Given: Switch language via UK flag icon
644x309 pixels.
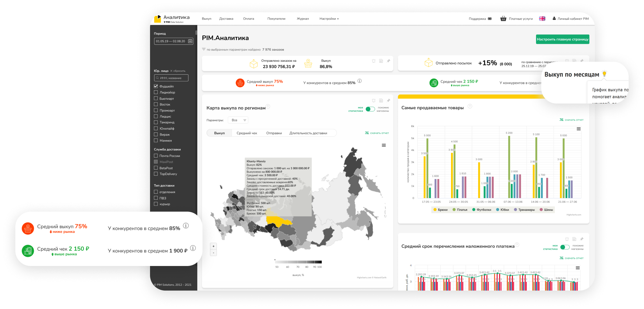Looking at the screenshot, I should pyautogui.click(x=542, y=19).
